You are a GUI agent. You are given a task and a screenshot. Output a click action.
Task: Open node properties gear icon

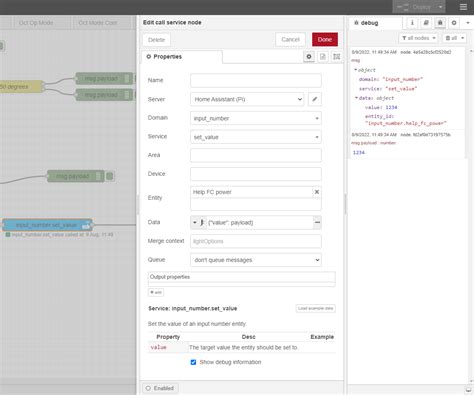(309, 57)
